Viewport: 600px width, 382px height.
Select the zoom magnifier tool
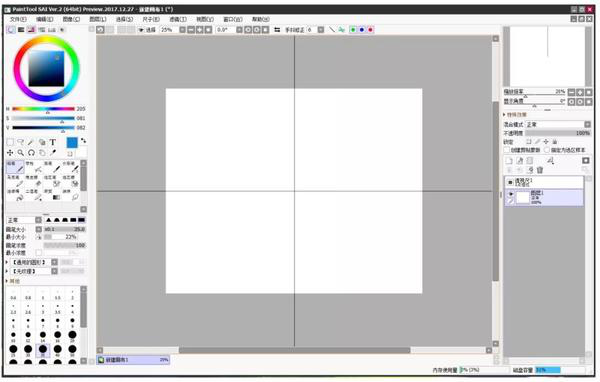(21, 153)
